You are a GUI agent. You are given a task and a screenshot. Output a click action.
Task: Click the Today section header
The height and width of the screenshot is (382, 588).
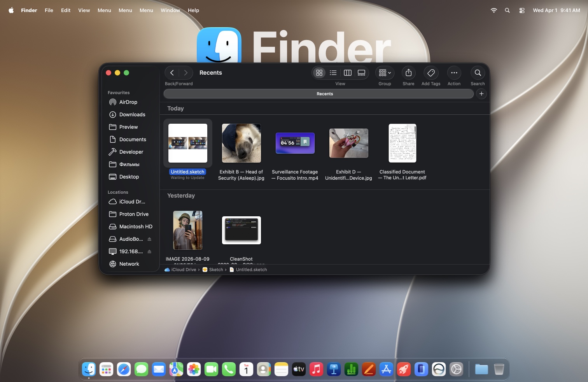[175, 109]
